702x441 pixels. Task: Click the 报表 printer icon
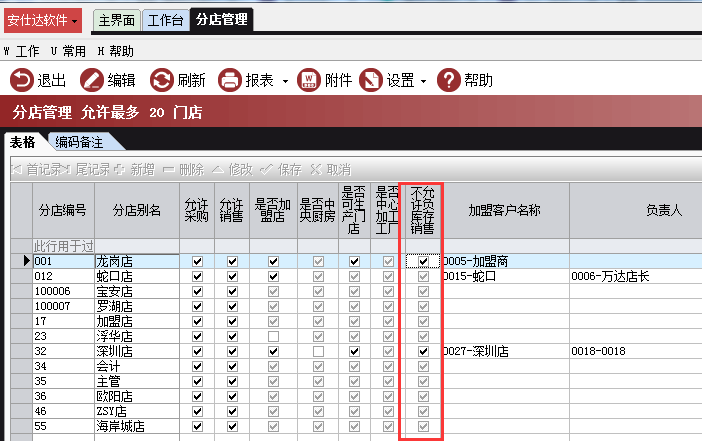[230, 80]
